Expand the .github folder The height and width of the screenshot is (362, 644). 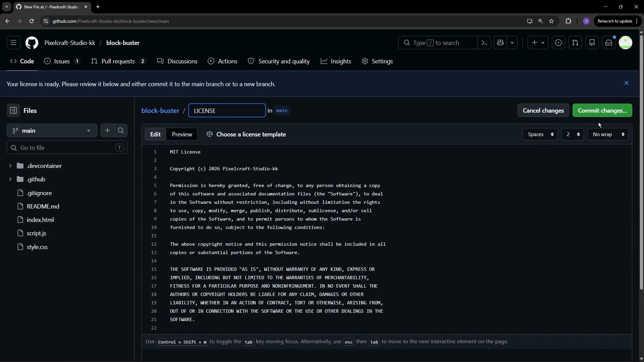coord(10,179)
